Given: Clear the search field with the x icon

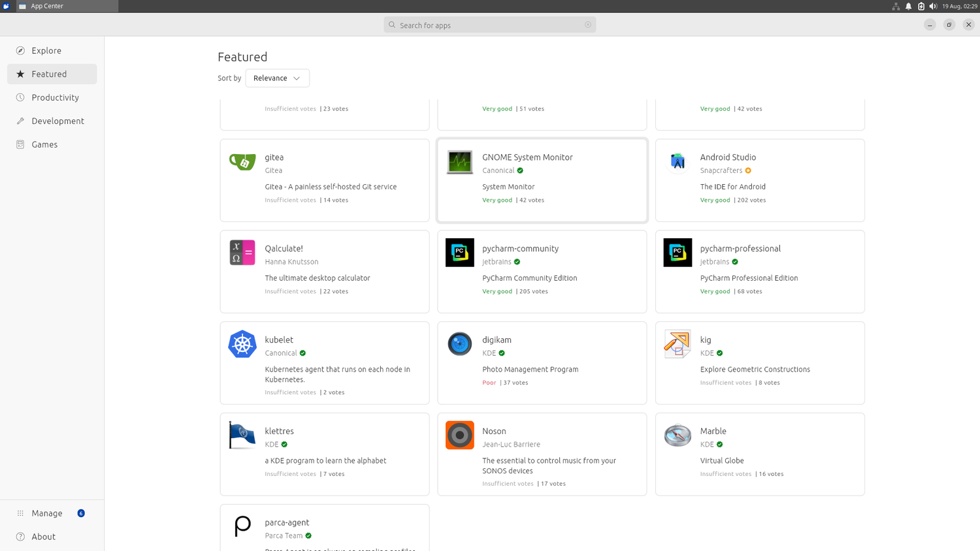Looking at the screenshot, I should tap(588, 25).
